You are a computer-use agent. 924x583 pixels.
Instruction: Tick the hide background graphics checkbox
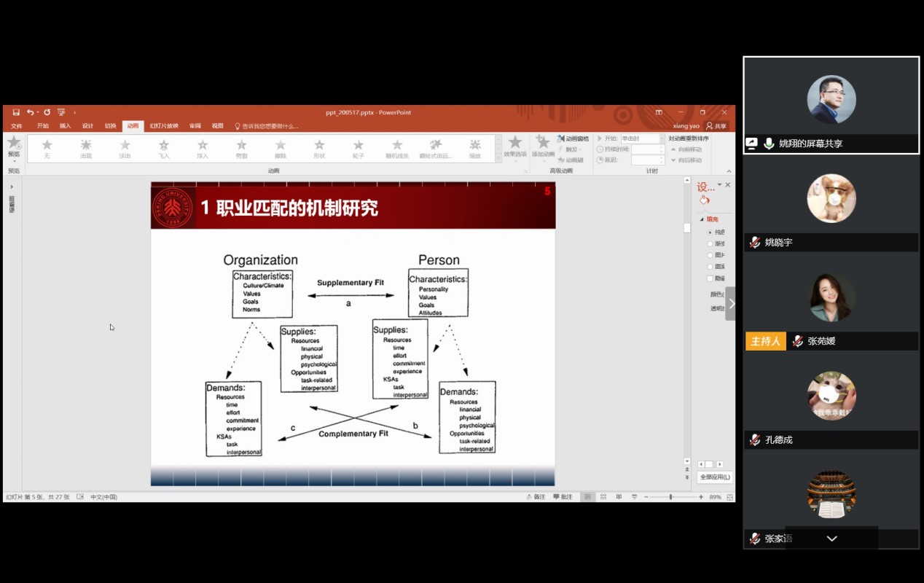(710, 278)
